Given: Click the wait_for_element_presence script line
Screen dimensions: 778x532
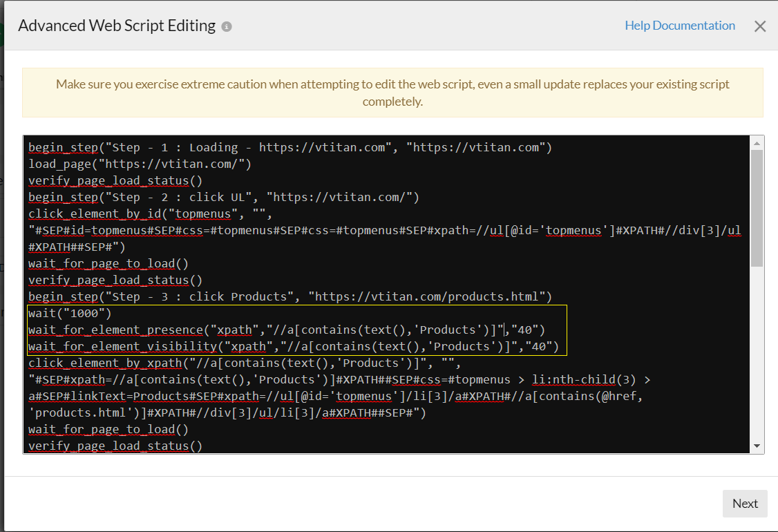Looking at the screenshot, I should tap(276, 330).
